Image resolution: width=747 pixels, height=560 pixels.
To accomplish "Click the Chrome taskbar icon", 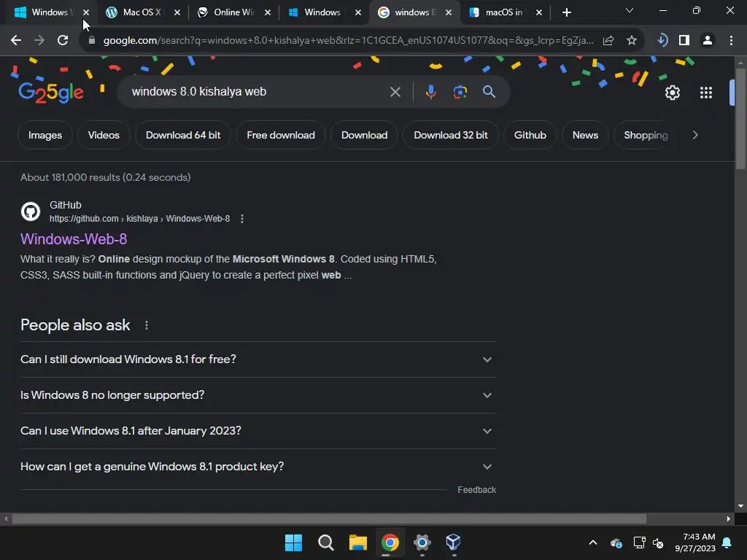I will pos(390,542).
